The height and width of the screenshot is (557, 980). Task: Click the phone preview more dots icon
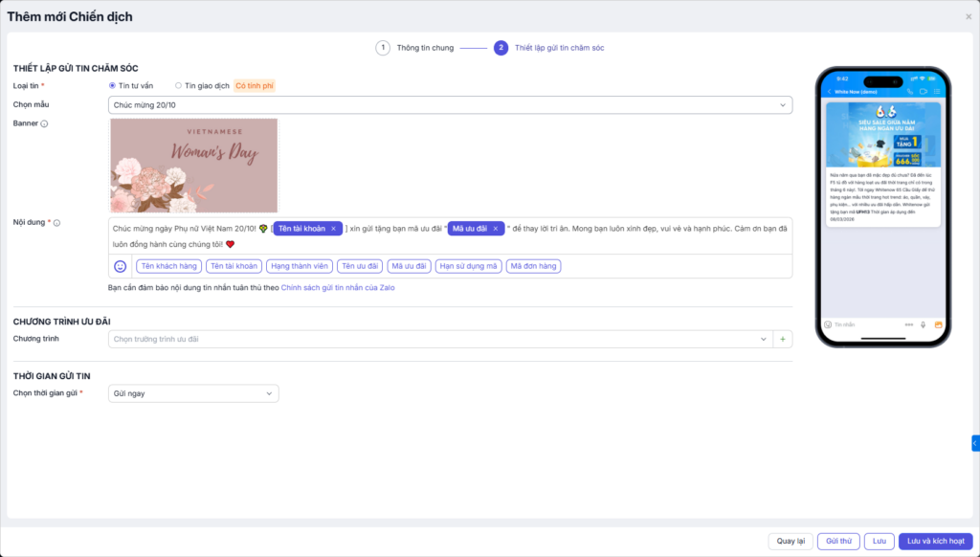909,325
